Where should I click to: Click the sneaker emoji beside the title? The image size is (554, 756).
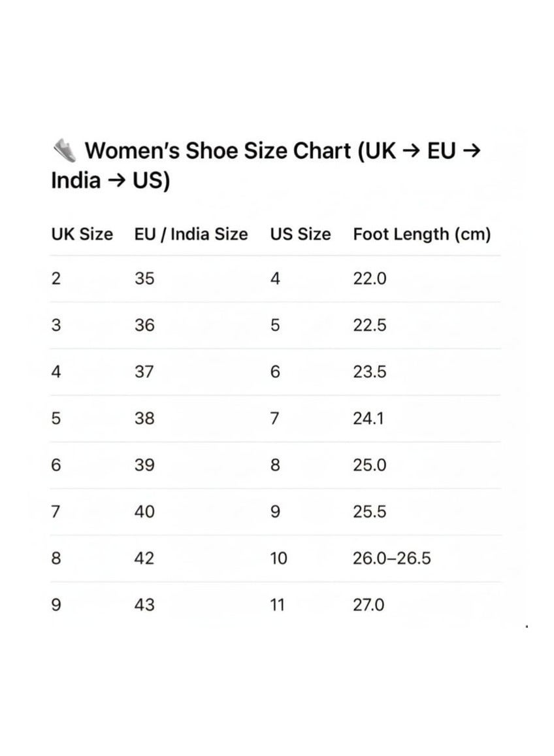pyautogui.click(x=65, y=150)
